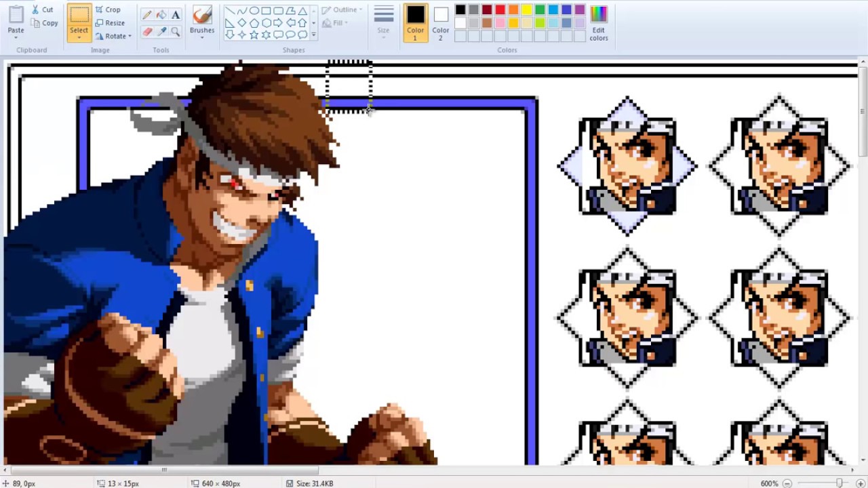Choose the Five-point star shape
The width and height of the screenshot is (868, 488).
coord(254,35)
